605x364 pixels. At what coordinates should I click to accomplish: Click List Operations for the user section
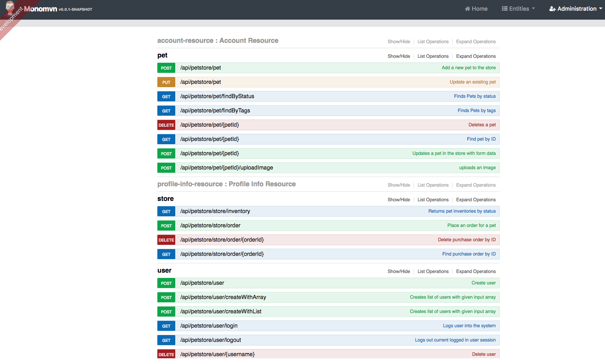click(x=433, y=271)
